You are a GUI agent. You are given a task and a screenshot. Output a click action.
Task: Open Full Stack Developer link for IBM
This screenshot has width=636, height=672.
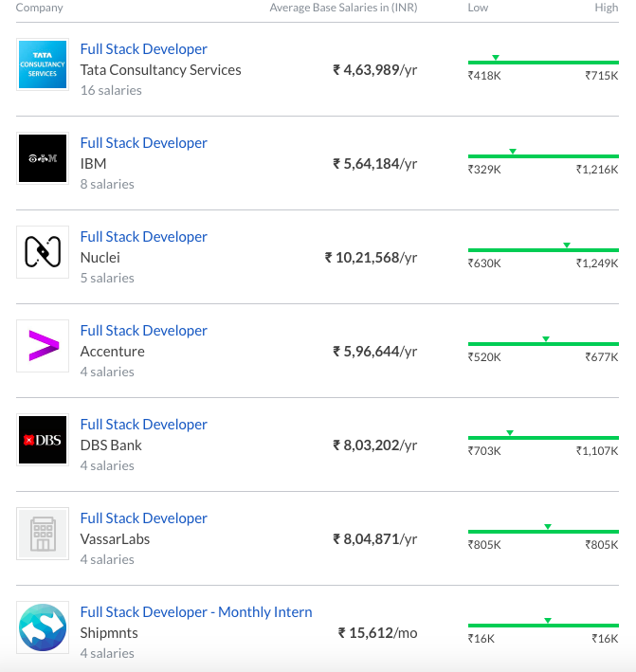coord(143,143)
